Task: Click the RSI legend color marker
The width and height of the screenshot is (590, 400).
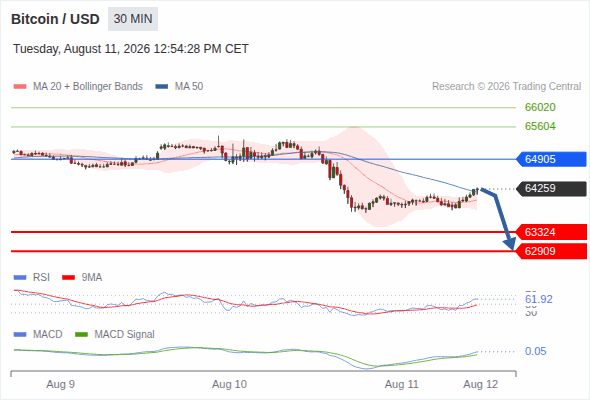Action: coord(20,278)
